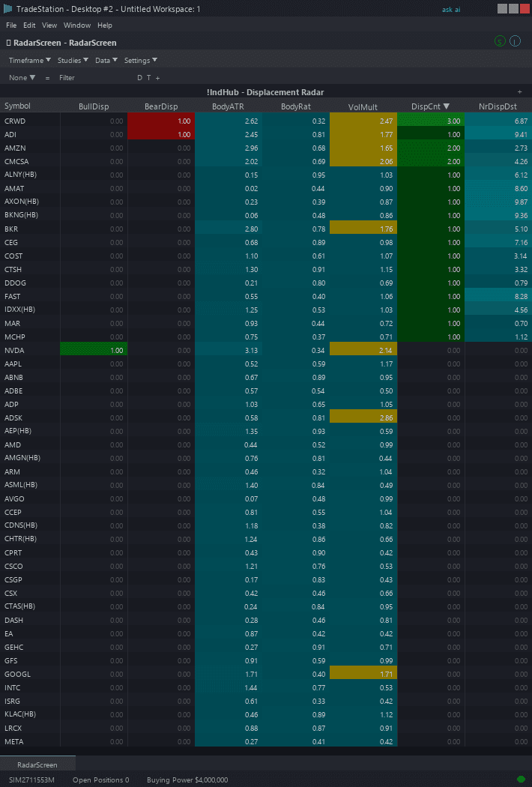Screen dimensions: 532x787
Task: Click the green BullDisp cell for NVDA
Action: (x=94, y=350)
